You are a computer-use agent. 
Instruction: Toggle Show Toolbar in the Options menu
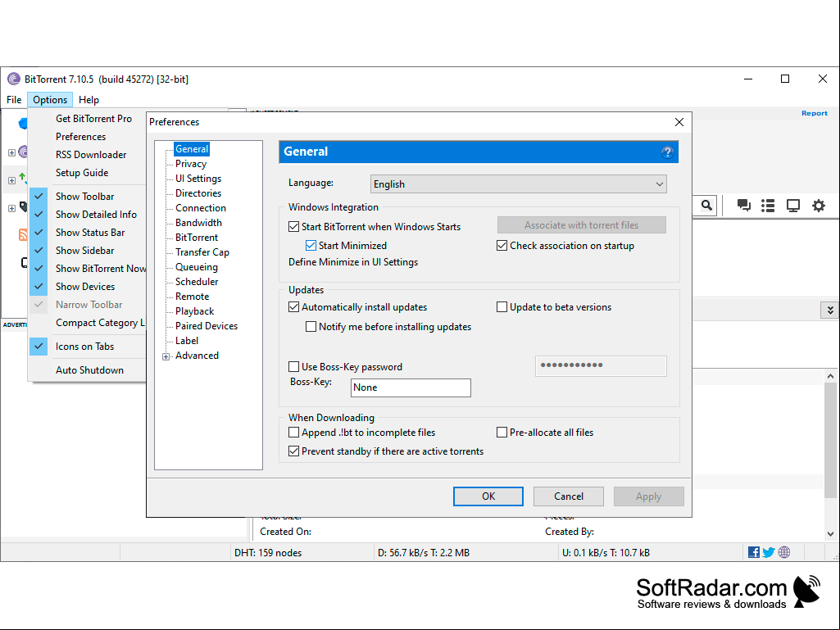coord(84,197)
